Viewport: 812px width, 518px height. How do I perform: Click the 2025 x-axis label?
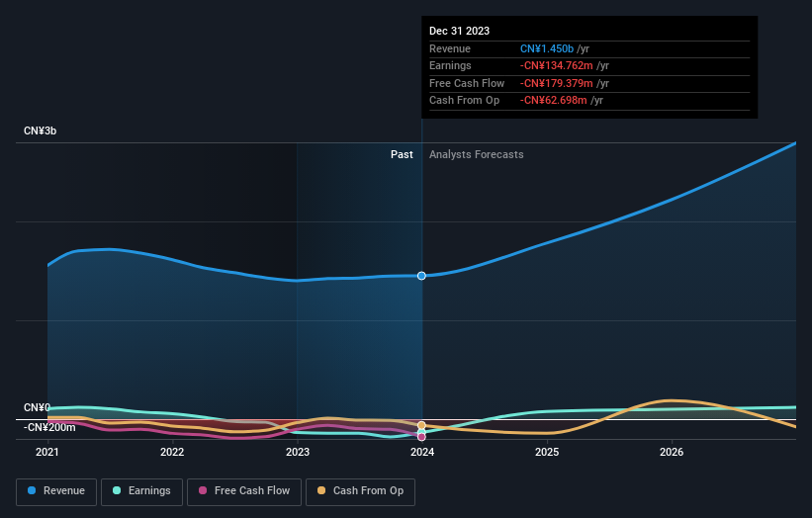point(547,453)
